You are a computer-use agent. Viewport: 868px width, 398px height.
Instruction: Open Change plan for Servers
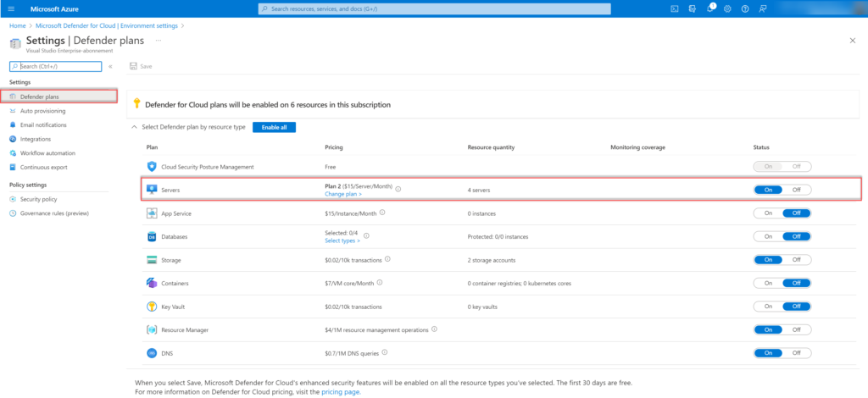(343, 195)
